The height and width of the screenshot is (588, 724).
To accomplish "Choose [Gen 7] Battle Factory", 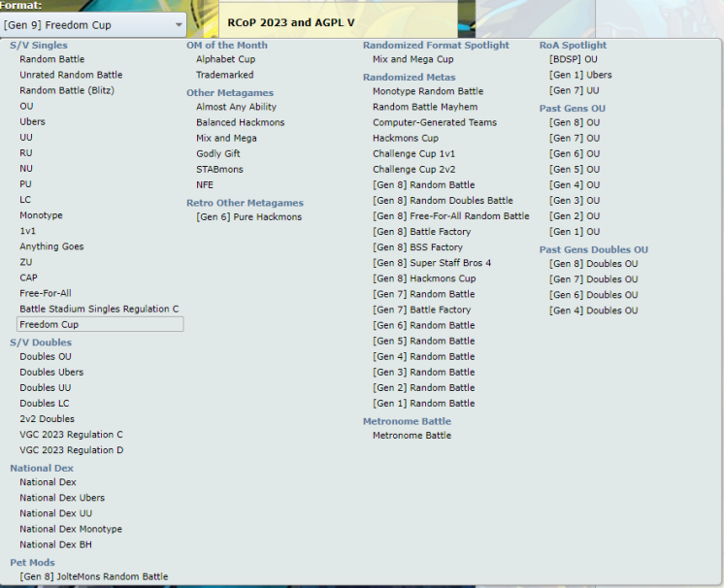I will click(421, 310).
